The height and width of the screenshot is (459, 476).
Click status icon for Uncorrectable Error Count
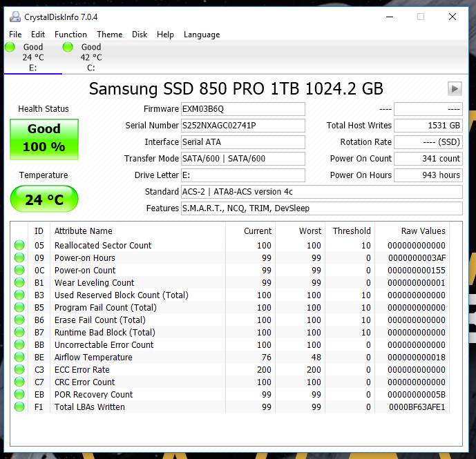(19, 344)
